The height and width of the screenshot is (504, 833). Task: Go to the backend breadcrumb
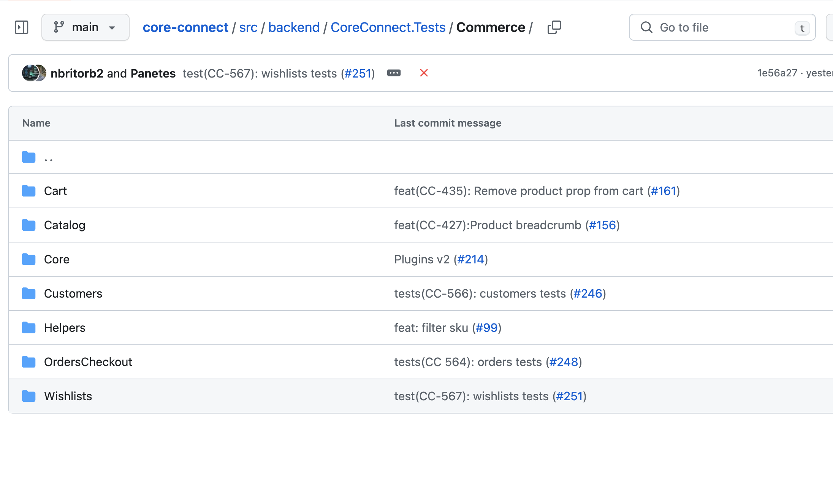point(294,27)
